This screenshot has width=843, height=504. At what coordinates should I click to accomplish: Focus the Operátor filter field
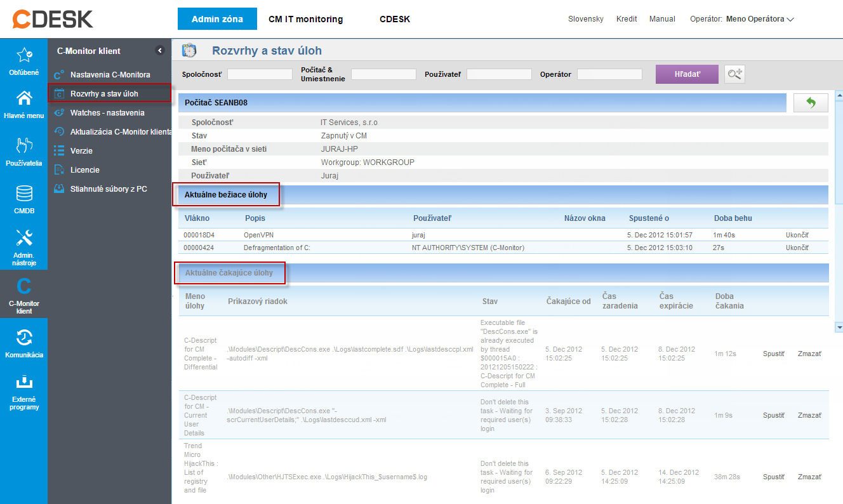(x=609, y=74)
